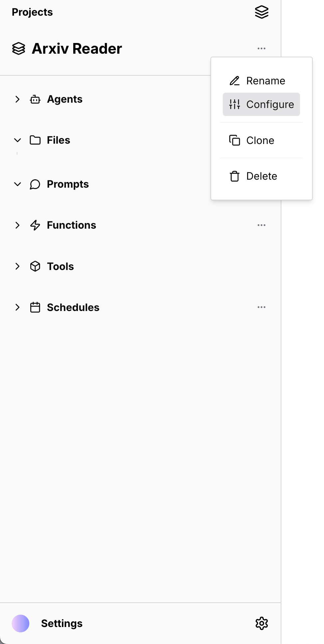Collapse the Files section

(x=18, y=140)
